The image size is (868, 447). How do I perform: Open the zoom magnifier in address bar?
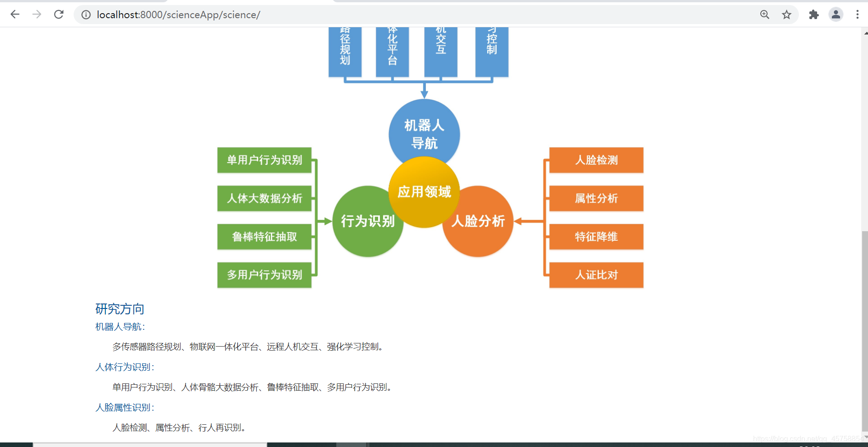click(x=765, y=15)
